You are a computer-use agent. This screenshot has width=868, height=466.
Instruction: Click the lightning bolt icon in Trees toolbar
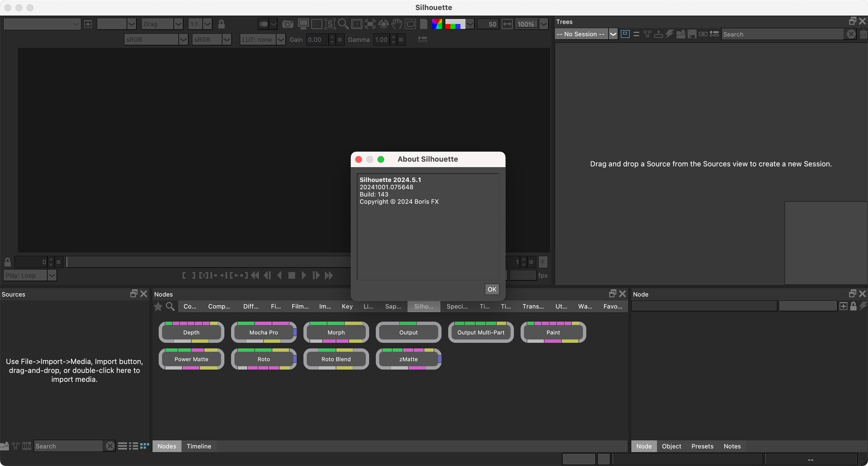pos(670,34)
